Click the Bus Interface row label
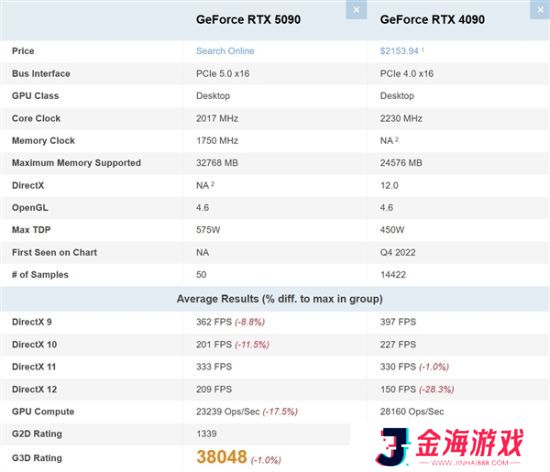The width and height of the screenshot is (550, 472). click(41, 74)
